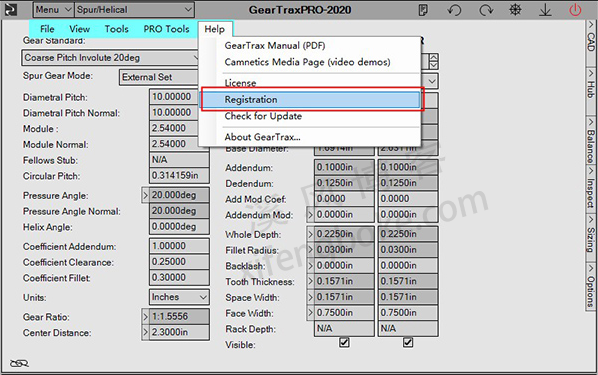Click the Fellows Stub N/A field

pos(179,159)
